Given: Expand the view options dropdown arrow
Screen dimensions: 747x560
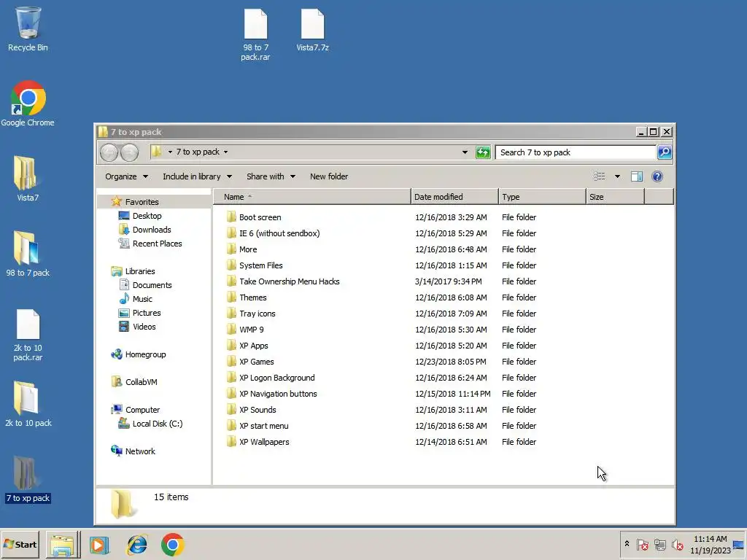Looking at the screenshot, I should (x=617, y=176).
